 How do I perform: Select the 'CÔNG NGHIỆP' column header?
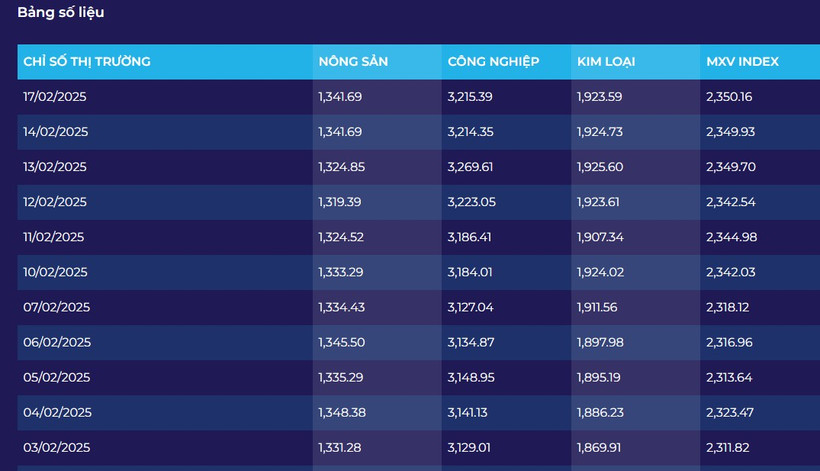493,62
